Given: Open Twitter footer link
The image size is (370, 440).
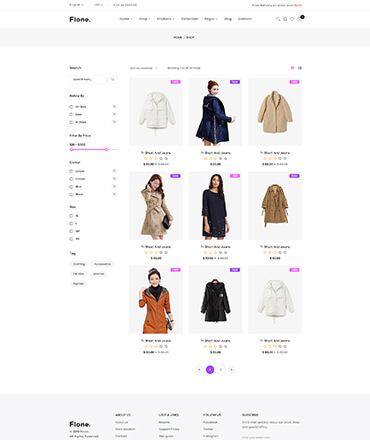Looking at the screenshot, I should pyautogui.click(x=208, y=429).
